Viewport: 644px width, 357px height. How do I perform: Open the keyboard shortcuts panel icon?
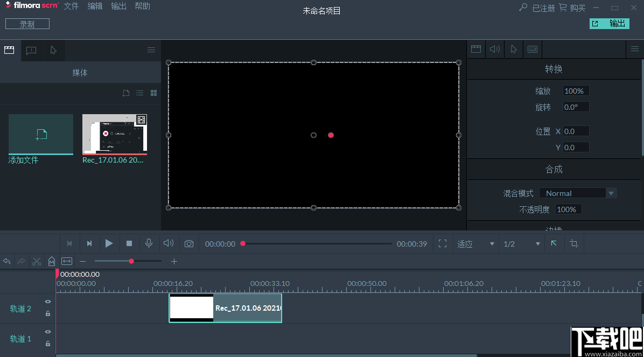tap(532, 49)
